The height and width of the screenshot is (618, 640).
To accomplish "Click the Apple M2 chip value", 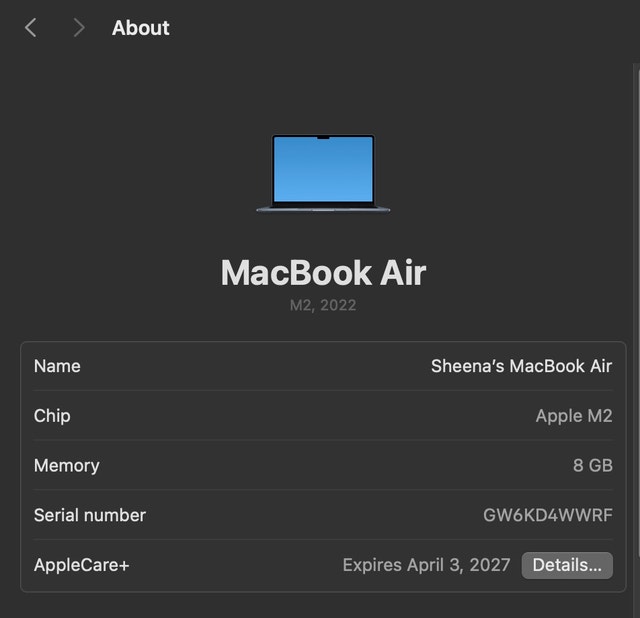I will pyautogui.click(x=574, y=416).
